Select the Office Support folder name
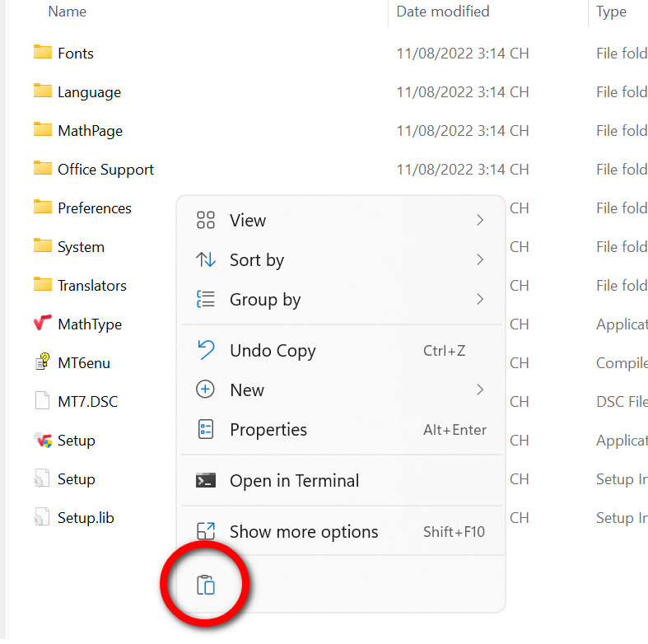 (105, 170)
